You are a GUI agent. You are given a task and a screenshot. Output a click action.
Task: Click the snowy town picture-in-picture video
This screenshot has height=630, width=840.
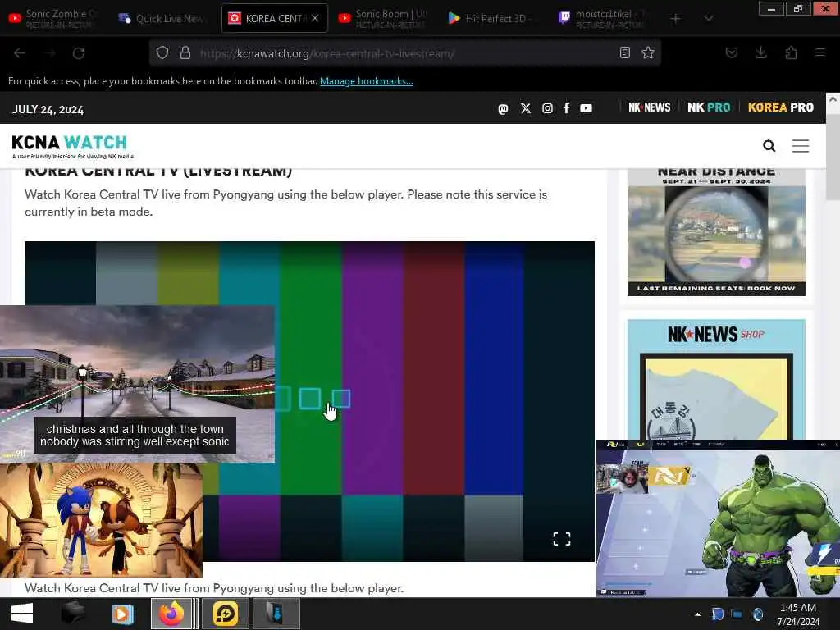[137, 384]
